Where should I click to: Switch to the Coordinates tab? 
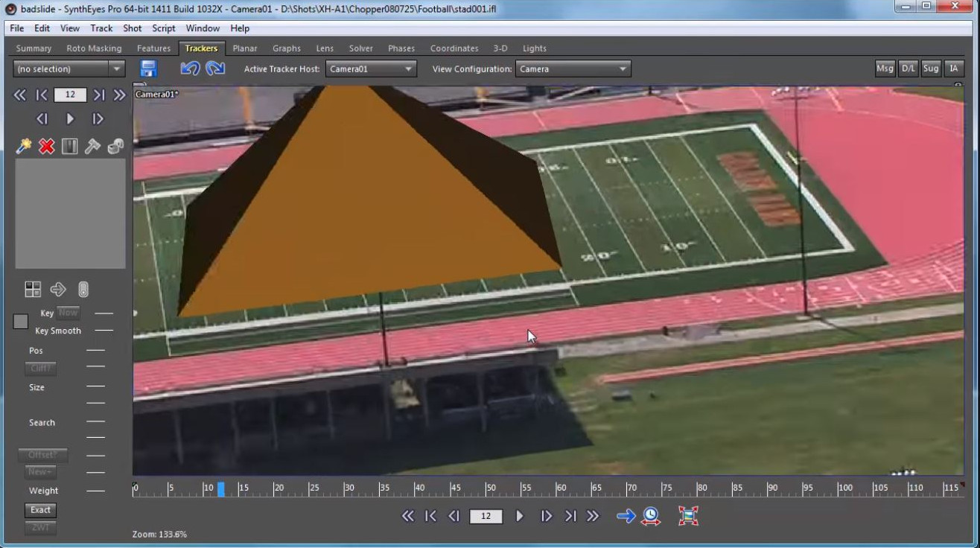[454, 48]
